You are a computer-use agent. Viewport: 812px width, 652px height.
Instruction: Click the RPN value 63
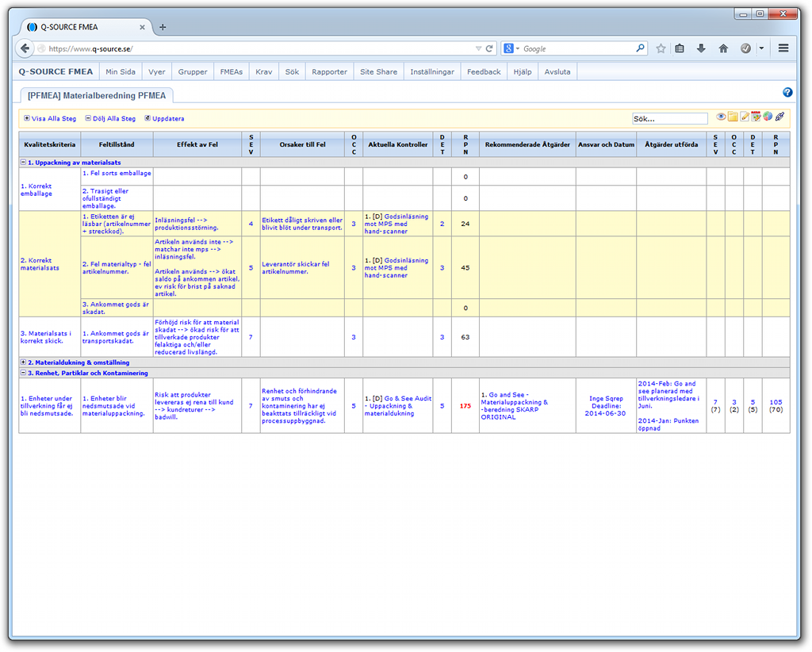click(465, 337)
